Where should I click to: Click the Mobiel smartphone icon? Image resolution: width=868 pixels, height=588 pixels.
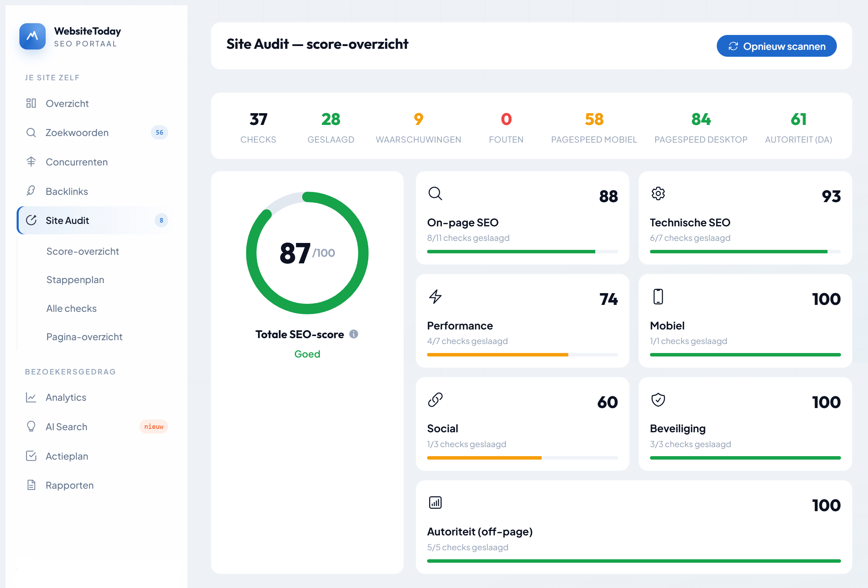[658, 297]
